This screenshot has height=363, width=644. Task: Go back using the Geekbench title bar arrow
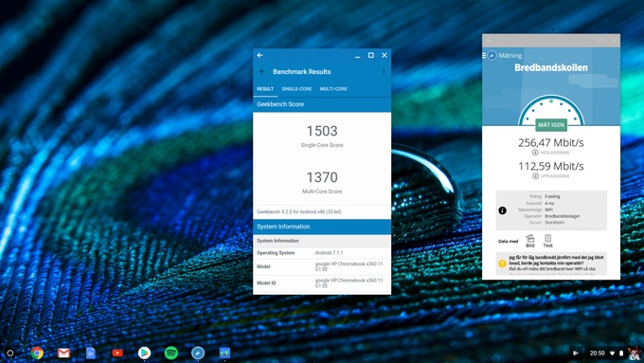click(x=259, y=55)
